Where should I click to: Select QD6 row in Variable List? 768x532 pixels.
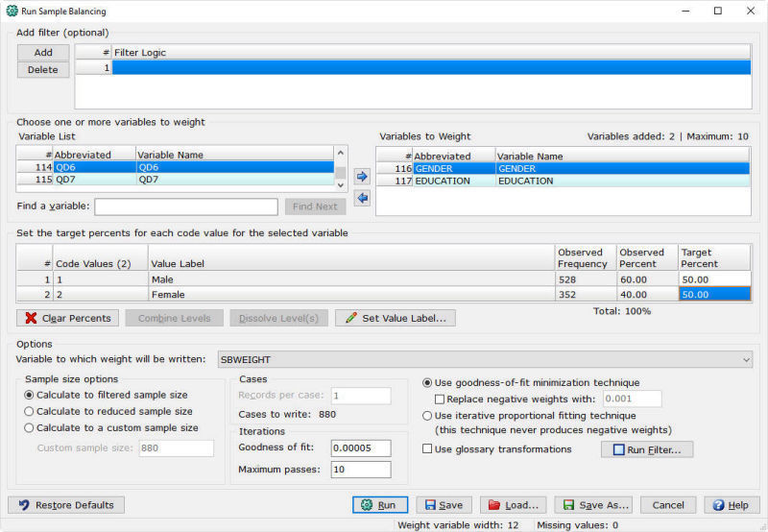pyautogui.click(x=176, y=167)
